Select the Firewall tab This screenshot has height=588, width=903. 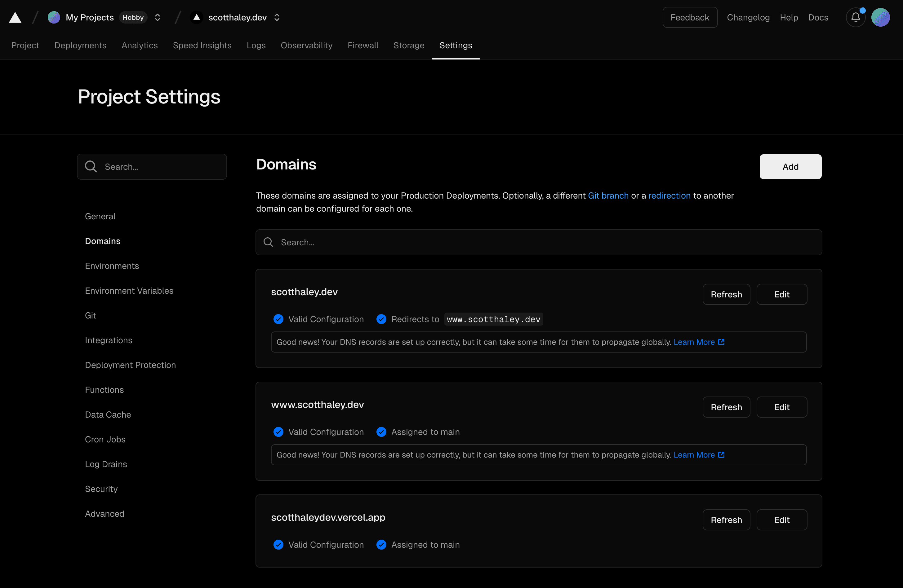pos(363,45)
